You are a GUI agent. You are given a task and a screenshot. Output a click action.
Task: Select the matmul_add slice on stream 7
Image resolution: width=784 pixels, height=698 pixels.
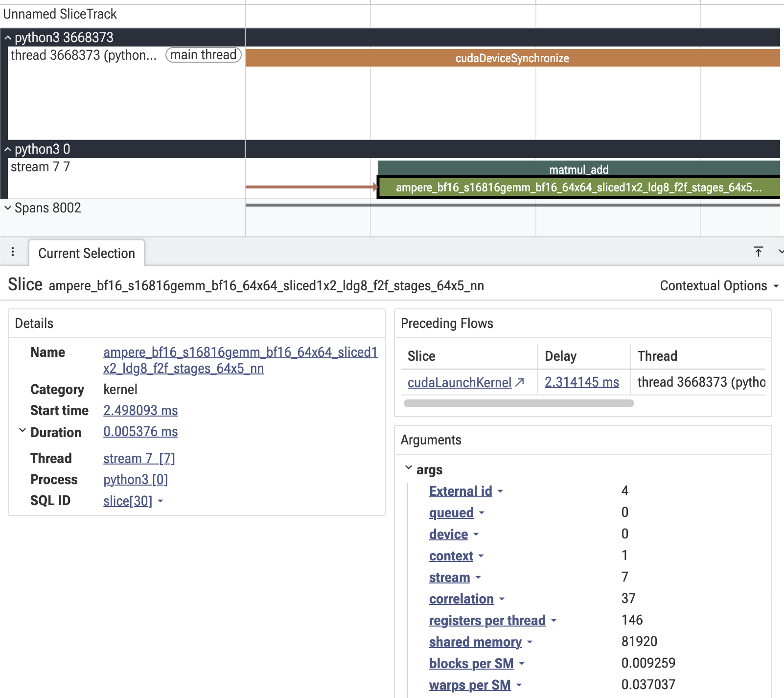pos(579,169)
